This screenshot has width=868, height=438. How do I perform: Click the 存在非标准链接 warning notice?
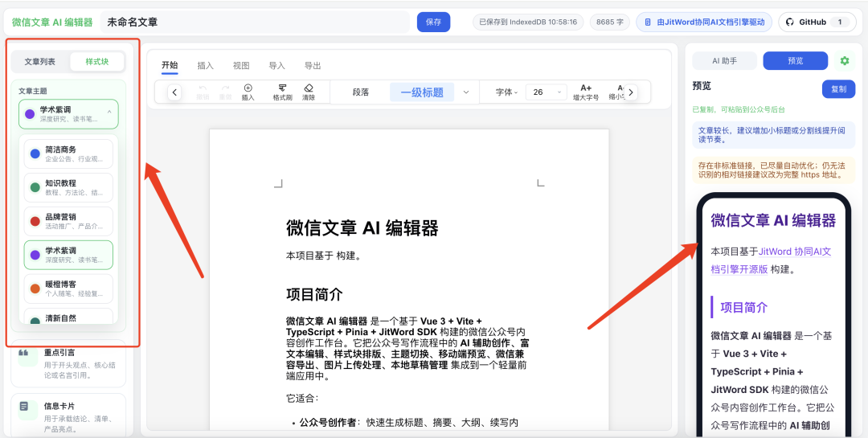tap(773, 170)
